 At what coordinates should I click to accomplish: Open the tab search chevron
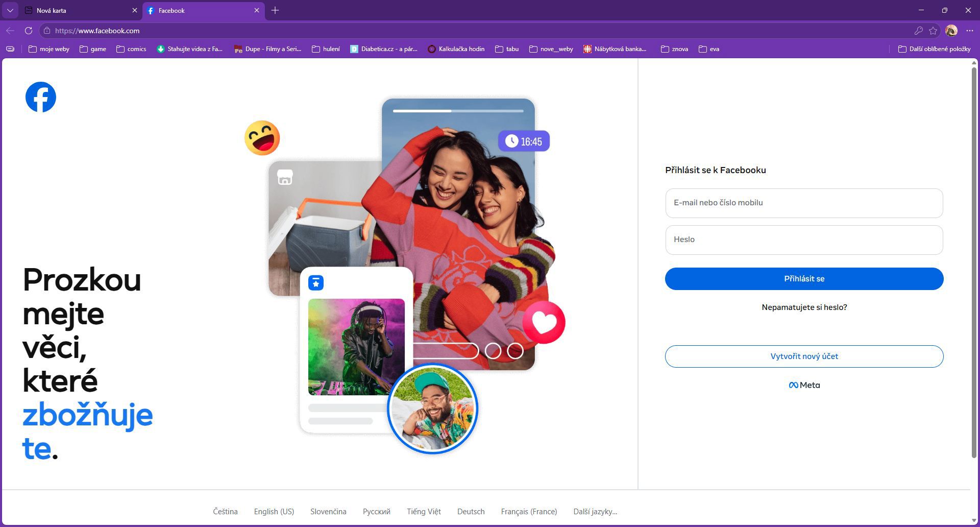click(10, 10)
